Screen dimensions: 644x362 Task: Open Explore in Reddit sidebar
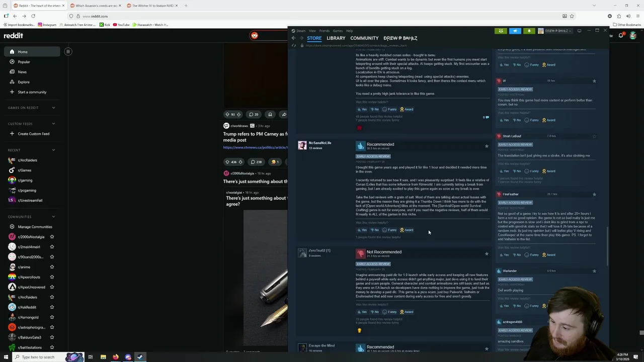[32, 82]
